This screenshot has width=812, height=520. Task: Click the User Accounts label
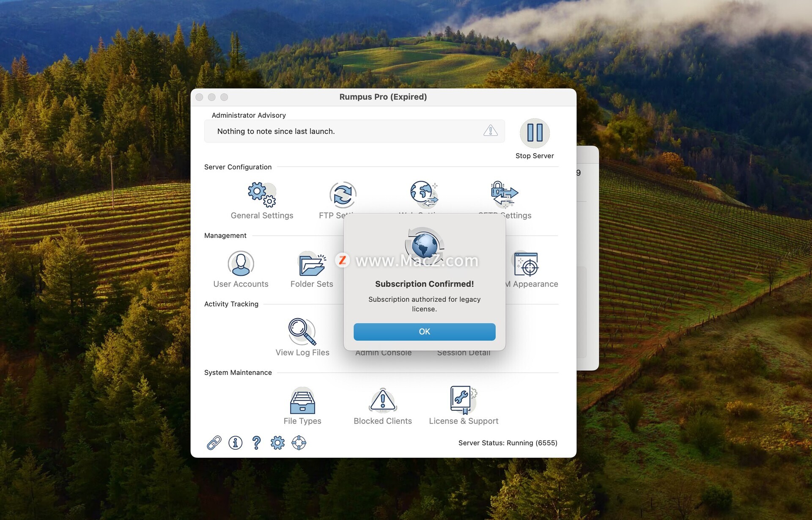pyautogui.click(x=241, y=284)
